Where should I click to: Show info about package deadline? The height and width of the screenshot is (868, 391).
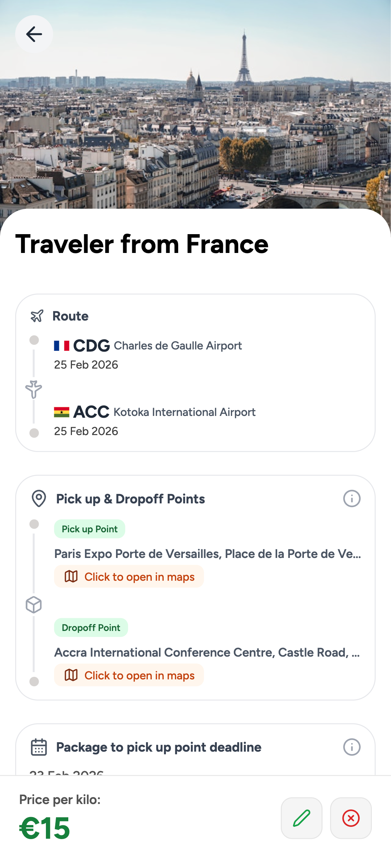point(352,747)
